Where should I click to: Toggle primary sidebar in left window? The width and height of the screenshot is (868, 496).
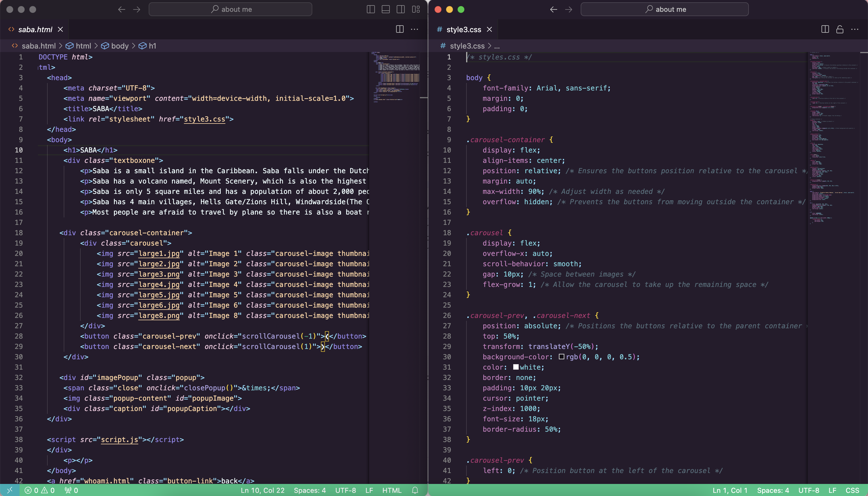coord(371,9)
